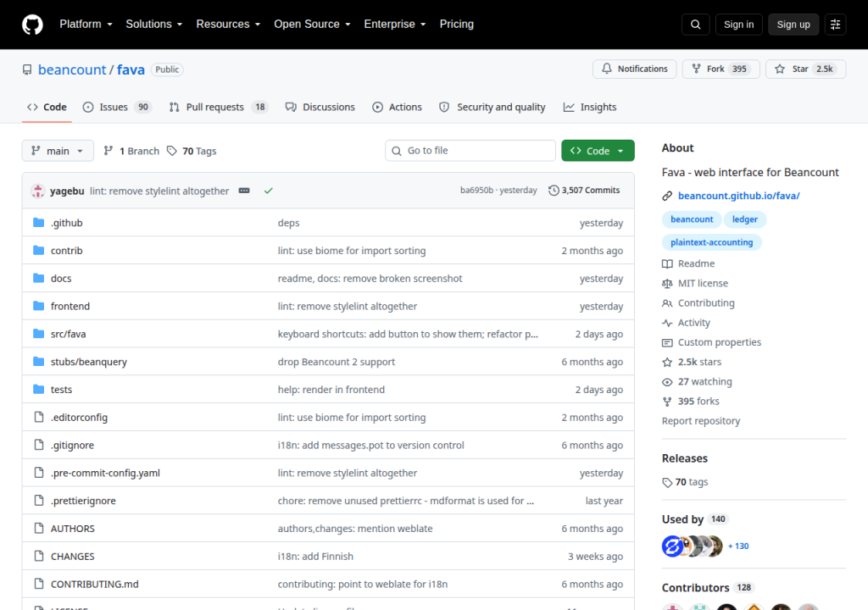This screenshot has width=868, height=610.
Task: Click the frontend folder icon
Action: pyautogui.click(x=38, y=306)
